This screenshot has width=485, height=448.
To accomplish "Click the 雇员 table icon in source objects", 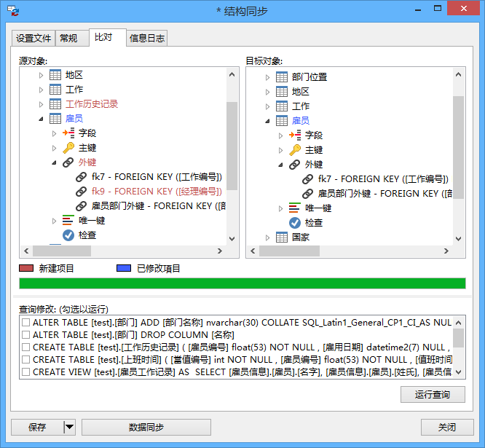I will pos(55,119).
